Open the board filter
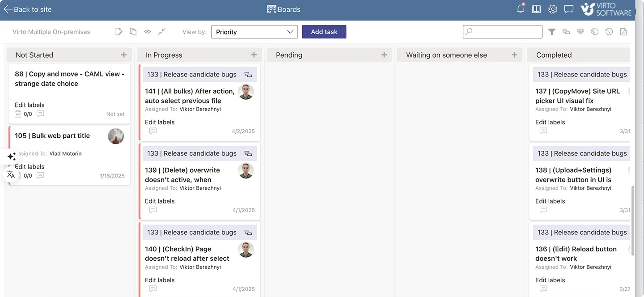Viewport: 644px width, 297px height. coord(551,31)
